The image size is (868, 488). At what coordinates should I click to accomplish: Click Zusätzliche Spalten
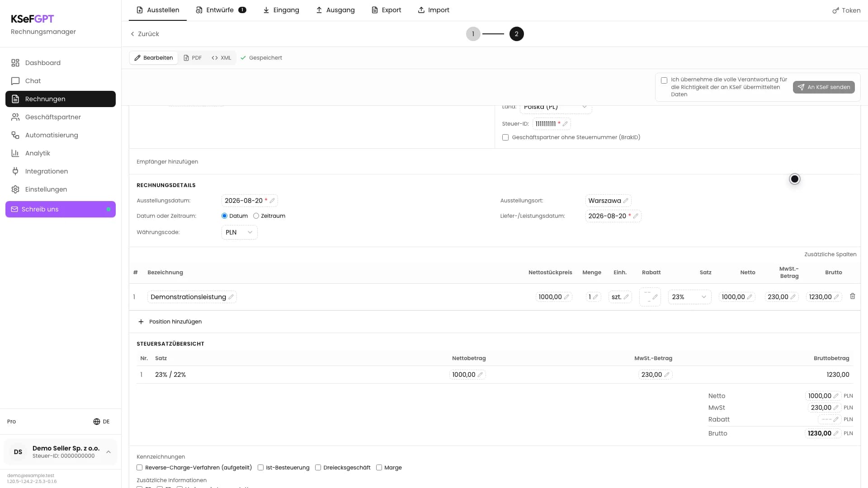[830, 254]
